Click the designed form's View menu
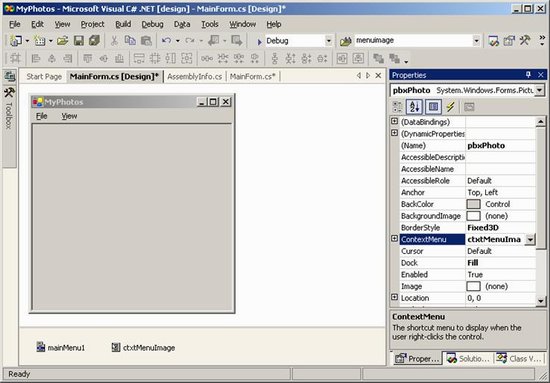This screenshot has width=550, height=383. coord(69,116)
